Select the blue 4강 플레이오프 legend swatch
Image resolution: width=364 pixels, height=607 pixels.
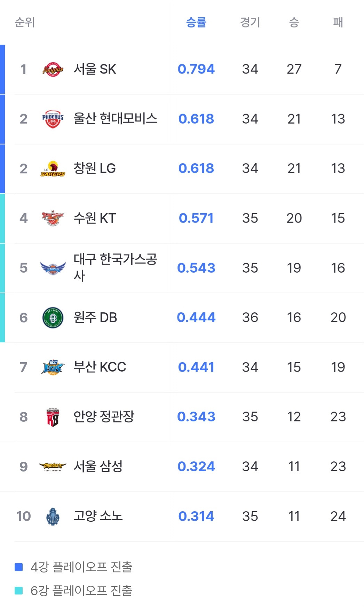pyautogui.click(x=19, y=567)
